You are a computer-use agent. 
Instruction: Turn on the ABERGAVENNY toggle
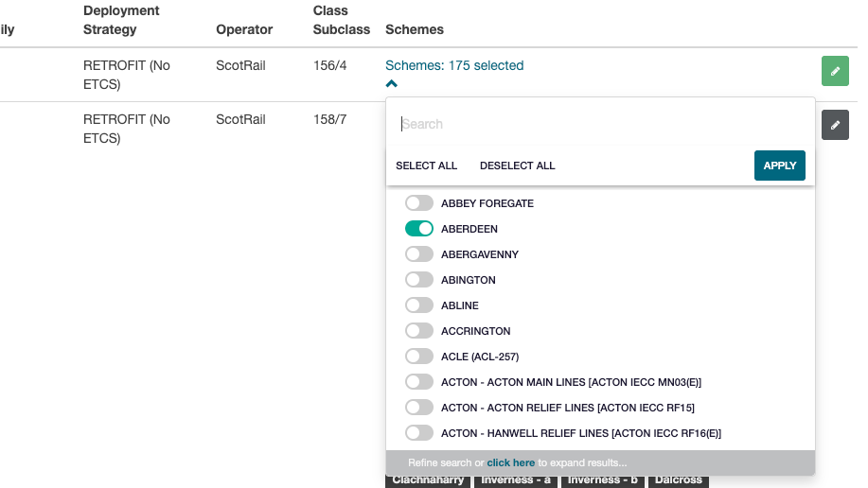[418, 254]
